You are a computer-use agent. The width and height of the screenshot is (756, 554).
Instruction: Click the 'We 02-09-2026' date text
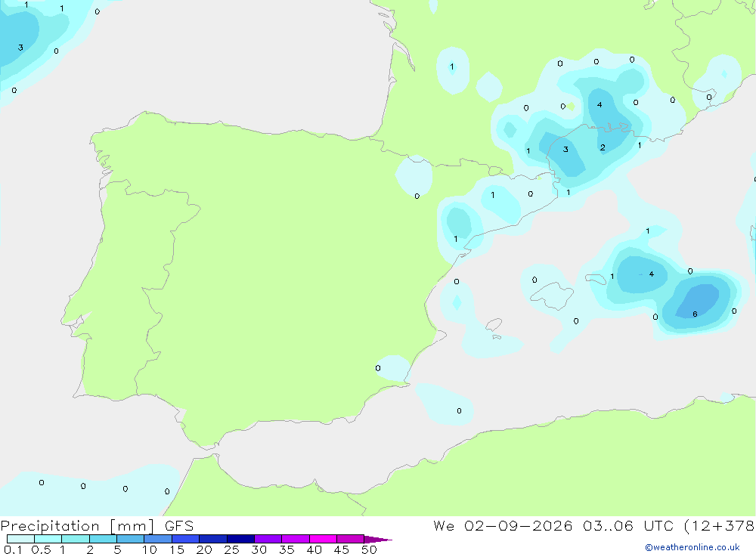coord(503,526)
